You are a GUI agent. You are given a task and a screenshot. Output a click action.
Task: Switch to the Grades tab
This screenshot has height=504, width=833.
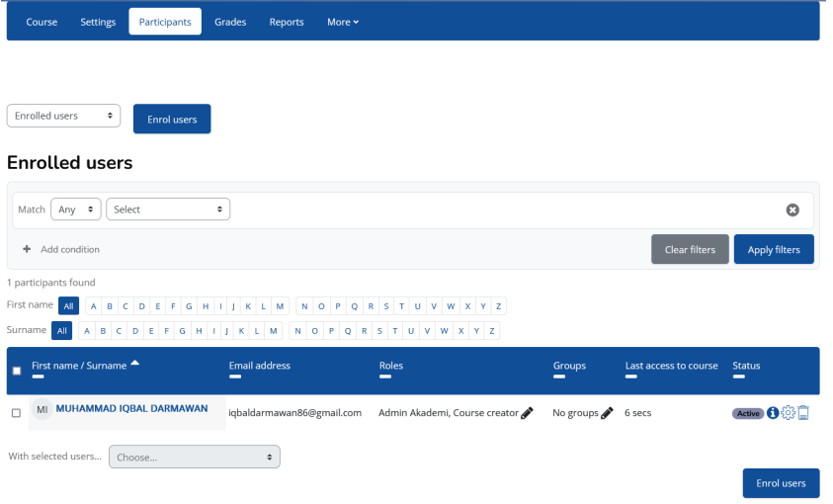[230, 22]
